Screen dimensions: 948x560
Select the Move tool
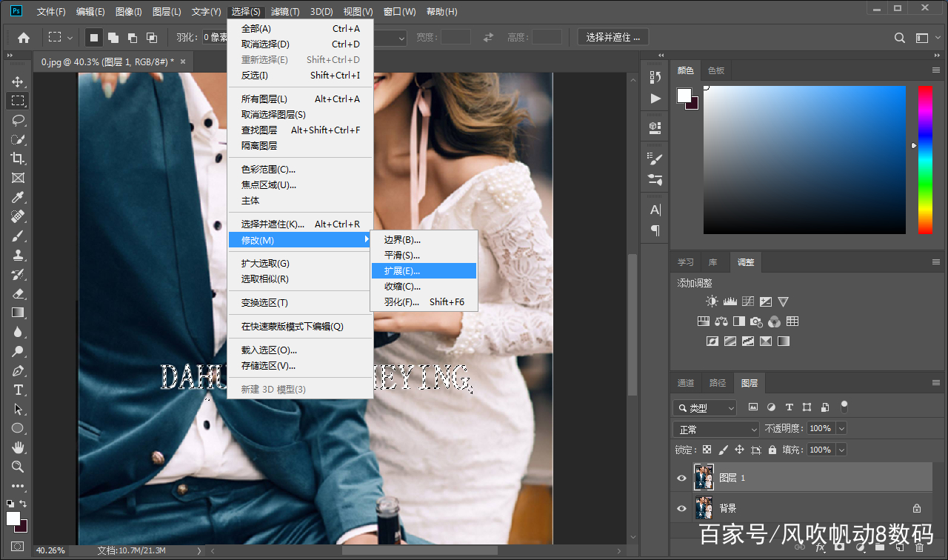pyautogui.click(x=18, y=81)
